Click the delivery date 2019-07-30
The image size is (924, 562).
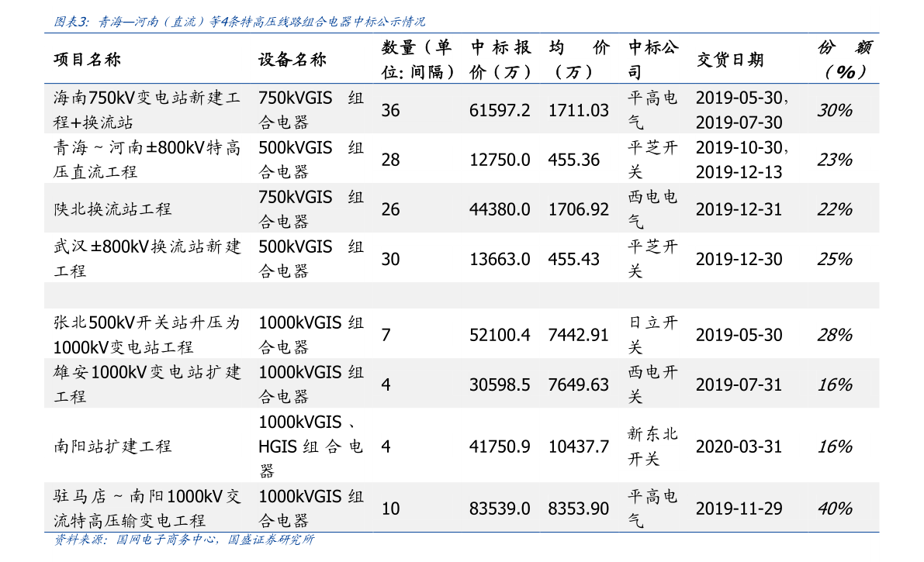point(739,122)
